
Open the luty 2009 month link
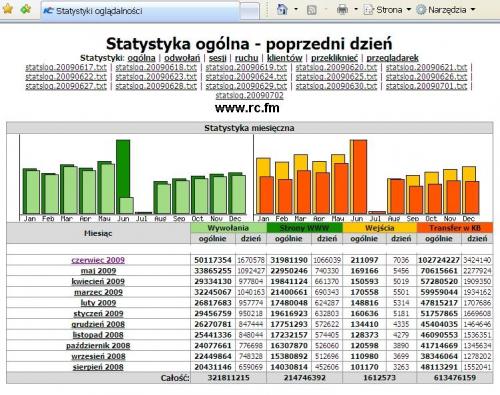(x=98, y=303)
